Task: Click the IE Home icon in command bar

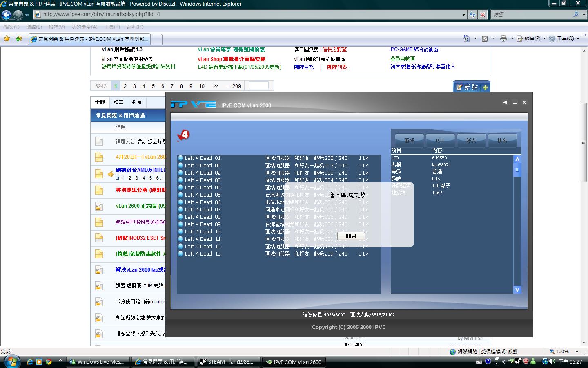Action: pos(467,38)
